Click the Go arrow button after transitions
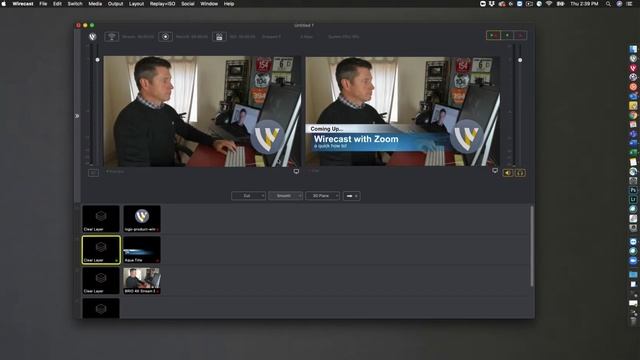This screenshot has height=360, width=640. tap(351, 196)
